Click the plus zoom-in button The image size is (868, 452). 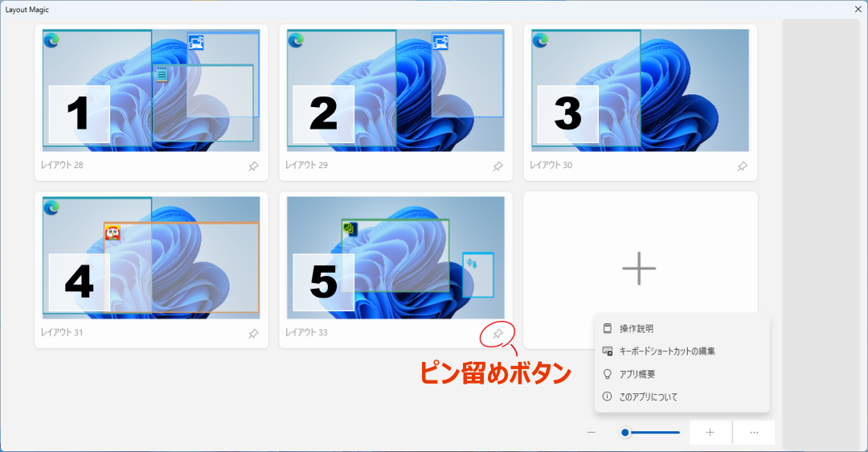point(710,433)
